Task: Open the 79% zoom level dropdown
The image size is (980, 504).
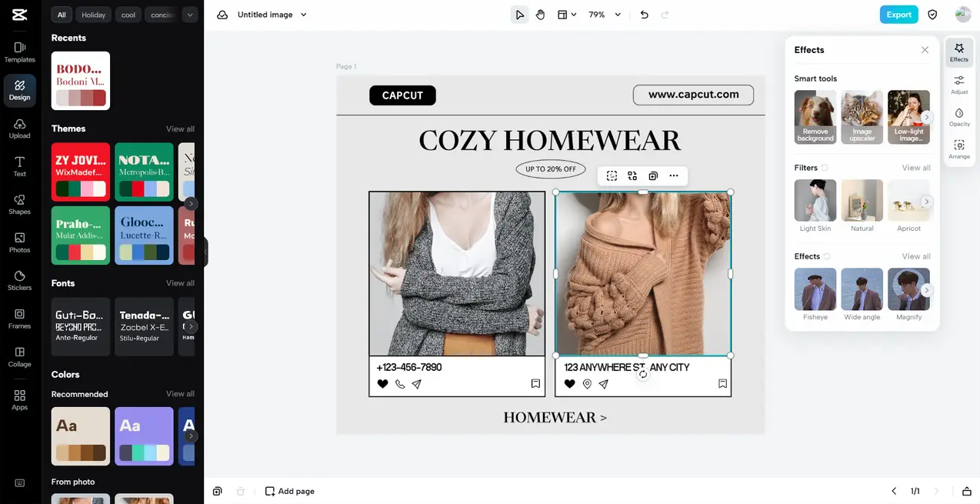Action: tap(605, 15)
